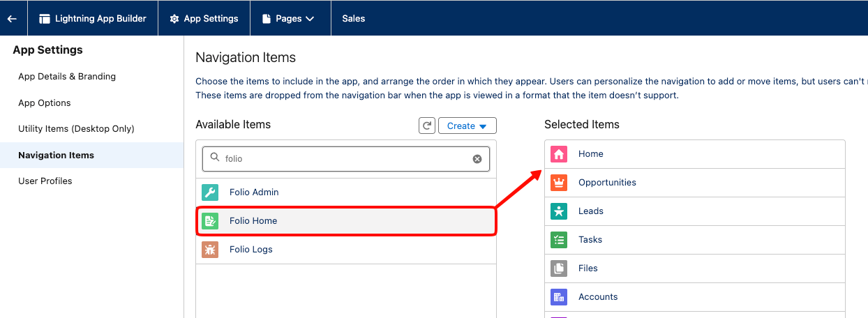Click the Home house icon
The image size is (868, 318).
tap(559, 154)
